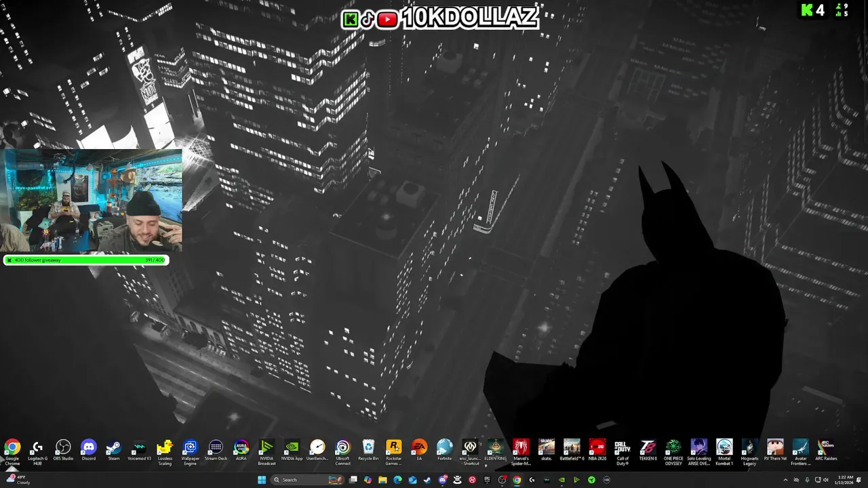The width and height of the screenshot is (868, 488).
Task: Select the ersc_launcher Shortcut icon
Action: pyautogui.click(x=470, y=450)
